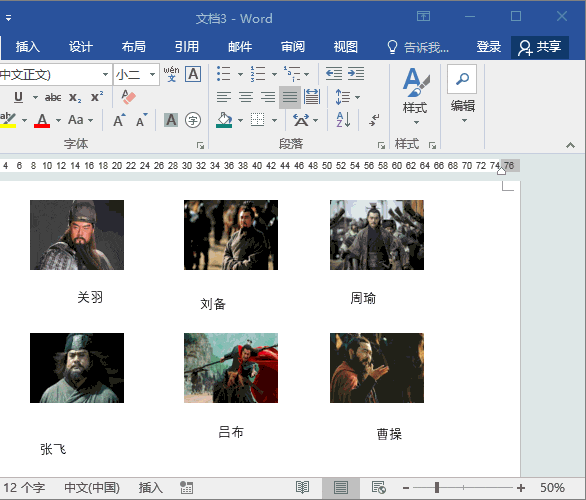Click the 登录 sign-in link
586x500 pixels.
pyautogui.click(x=488, y=47)
